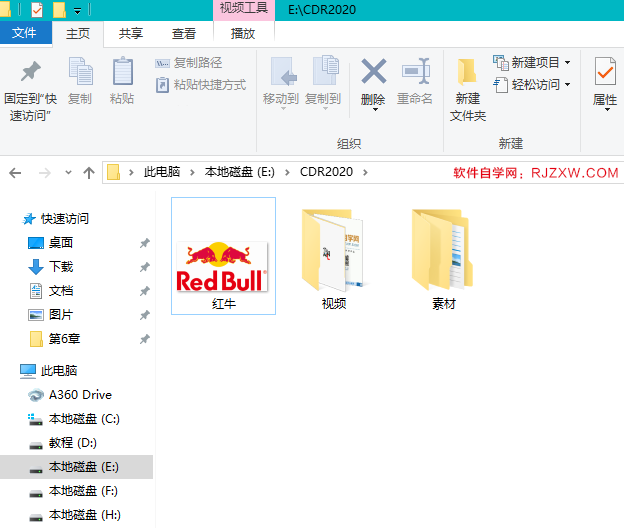Click pin icon next to Documents (文档)
The image size is (624, 528).
point(144,291)
